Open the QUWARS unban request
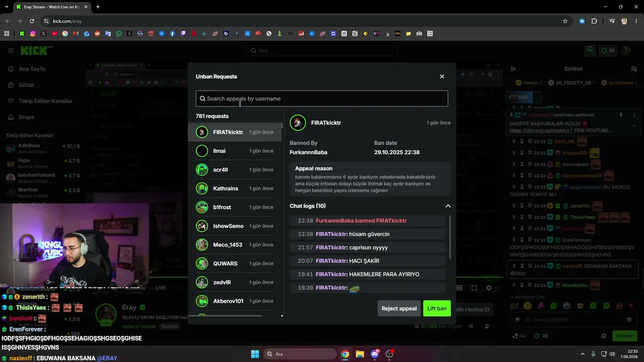 coord(235,263)
